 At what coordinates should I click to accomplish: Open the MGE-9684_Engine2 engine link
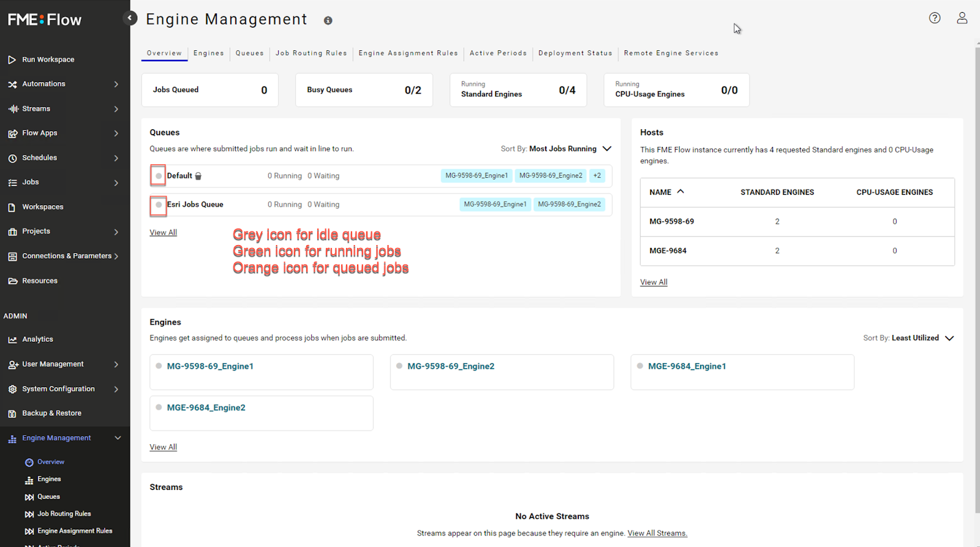click(x=206, y=408)
